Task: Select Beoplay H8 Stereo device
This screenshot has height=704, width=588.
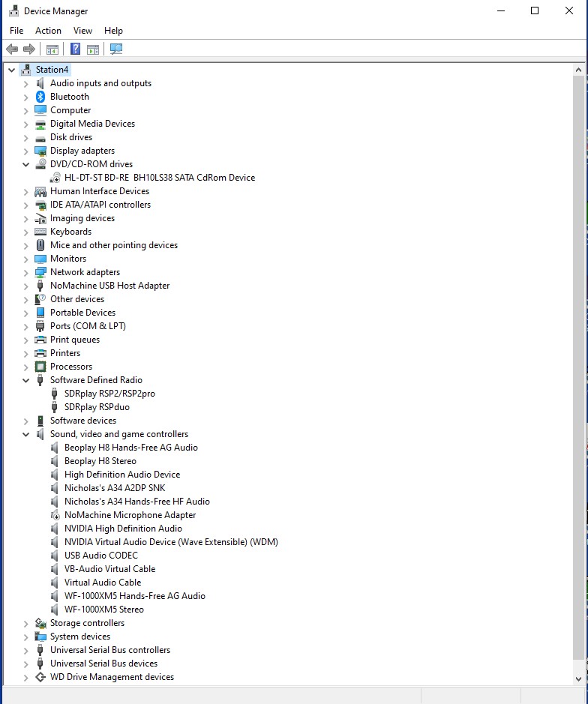Action: pyautogui.click(x=100, y=461)
